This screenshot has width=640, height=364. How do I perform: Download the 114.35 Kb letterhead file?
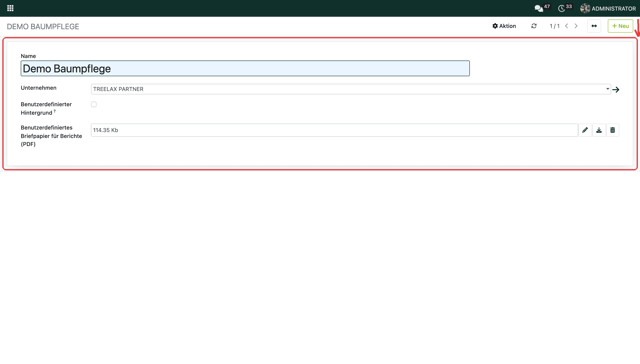599,130
